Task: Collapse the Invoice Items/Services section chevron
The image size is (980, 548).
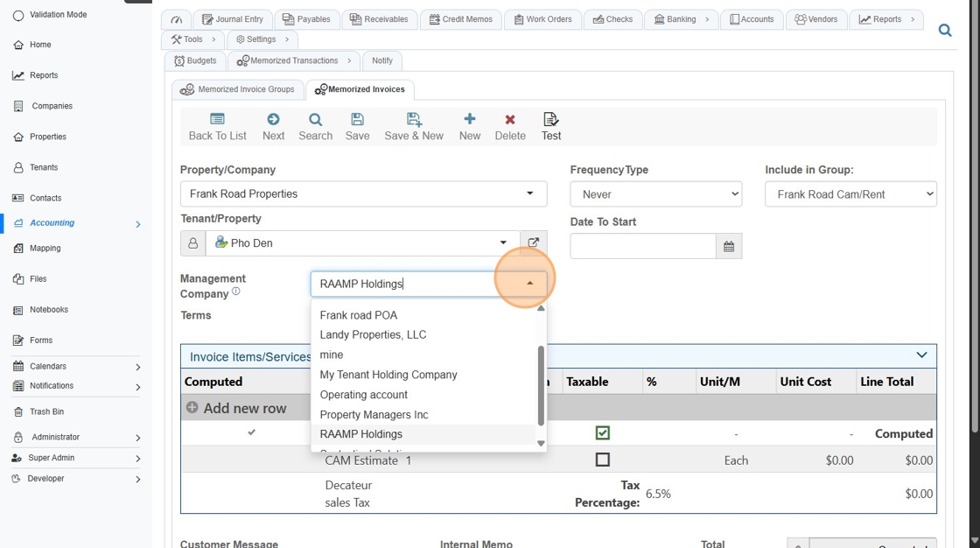Action: 921,355
